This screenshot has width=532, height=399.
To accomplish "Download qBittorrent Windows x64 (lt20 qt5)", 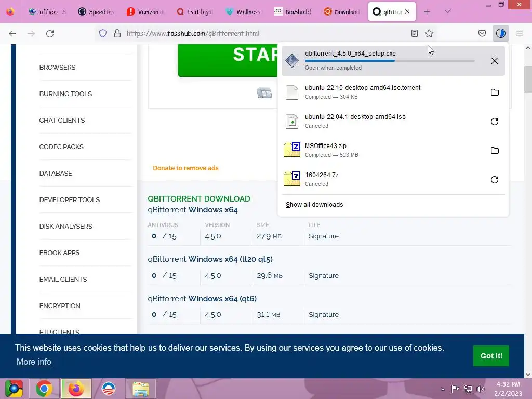I will tap(210, 259).
